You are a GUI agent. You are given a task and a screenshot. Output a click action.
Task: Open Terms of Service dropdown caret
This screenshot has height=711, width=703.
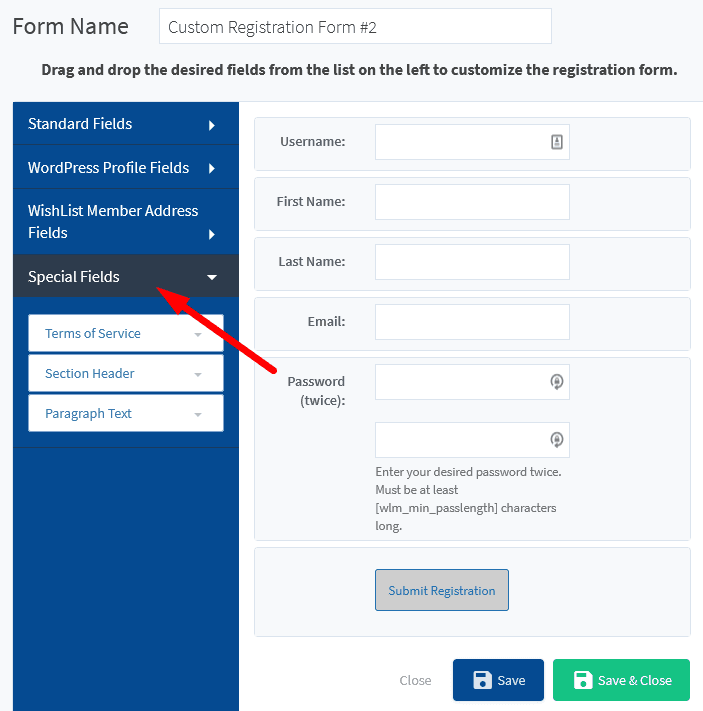198,335
